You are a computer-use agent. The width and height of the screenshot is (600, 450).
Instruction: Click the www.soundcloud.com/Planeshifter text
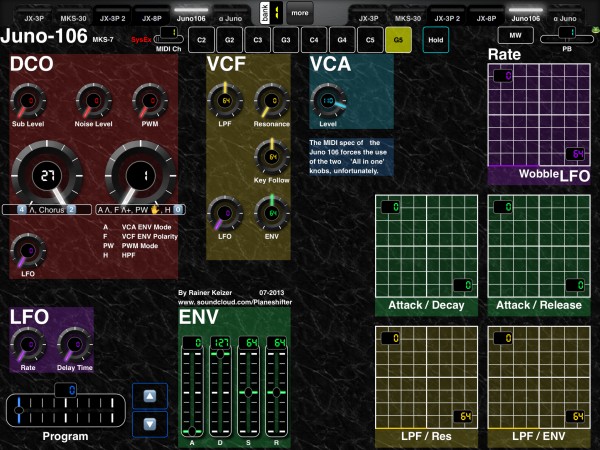235,302
